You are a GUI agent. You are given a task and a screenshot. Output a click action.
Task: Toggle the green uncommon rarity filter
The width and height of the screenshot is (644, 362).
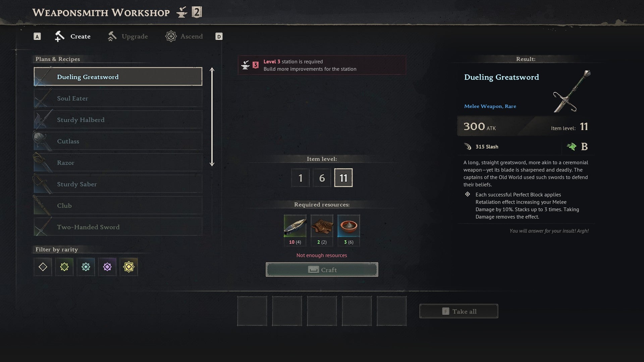click(x=64, y=267)
